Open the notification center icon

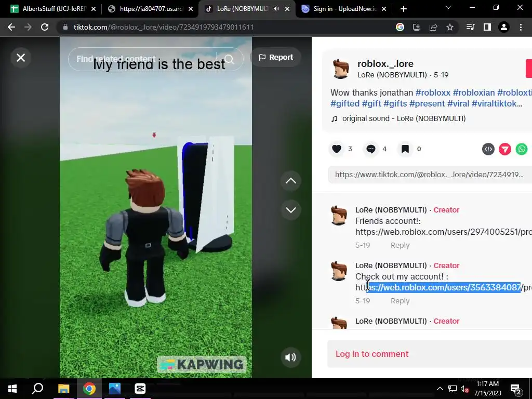516,389
